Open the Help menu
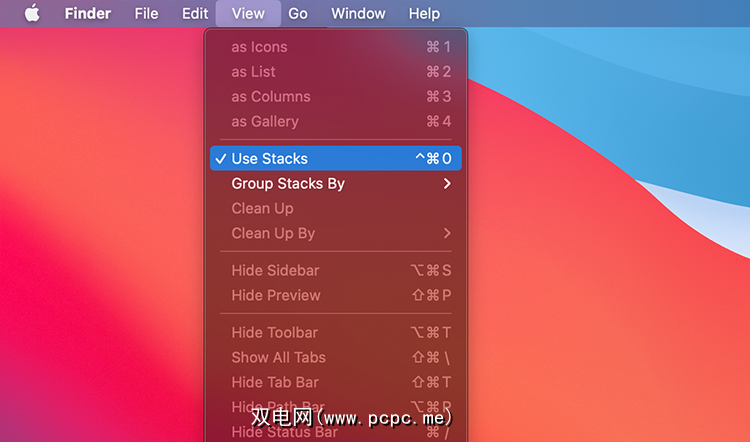This screenshot has width=750, height=442. 424,13
